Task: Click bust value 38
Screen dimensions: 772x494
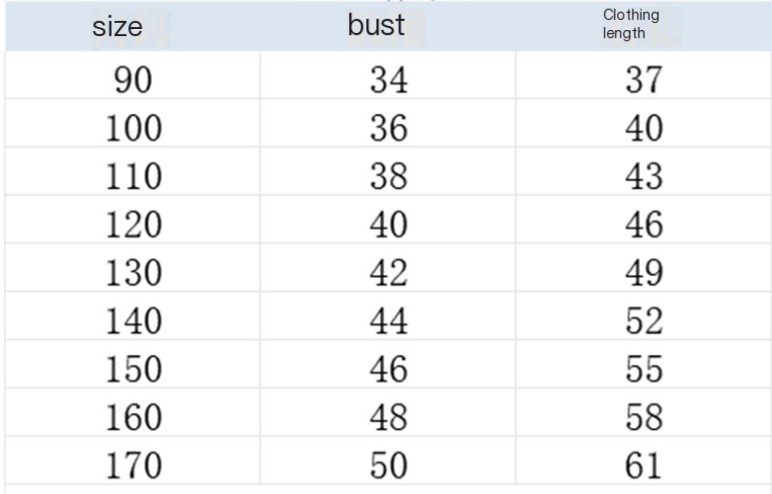Action: click(389, 177)
